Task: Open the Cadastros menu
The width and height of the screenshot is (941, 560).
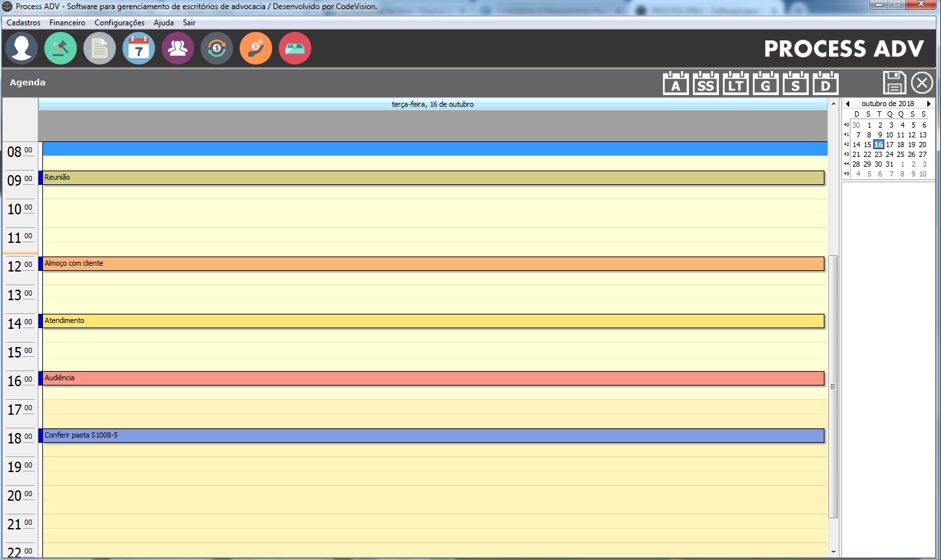Action: [23, 23]
